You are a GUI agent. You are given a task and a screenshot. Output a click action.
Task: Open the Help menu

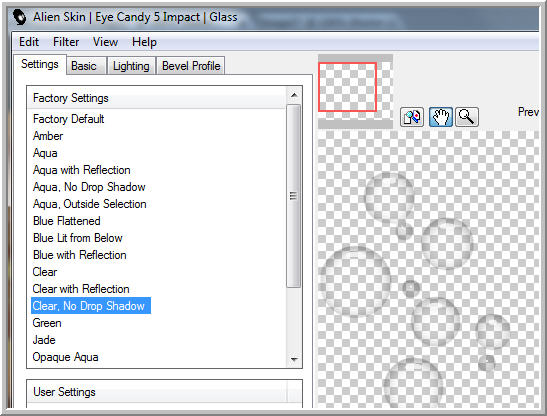[144, 42]
